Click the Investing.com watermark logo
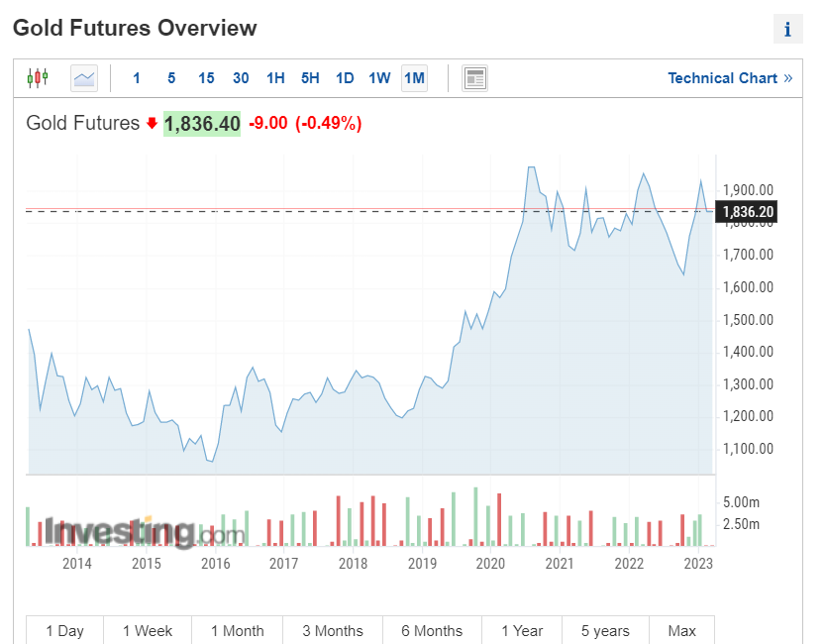826x644 pixels. pos(144,532)
